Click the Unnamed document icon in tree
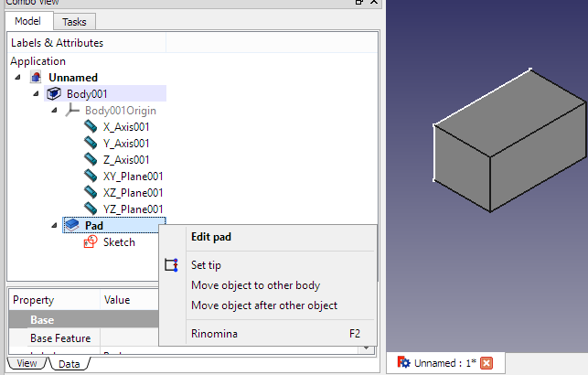The height and width of the screenshot is (375, 588). pos(36,77)
